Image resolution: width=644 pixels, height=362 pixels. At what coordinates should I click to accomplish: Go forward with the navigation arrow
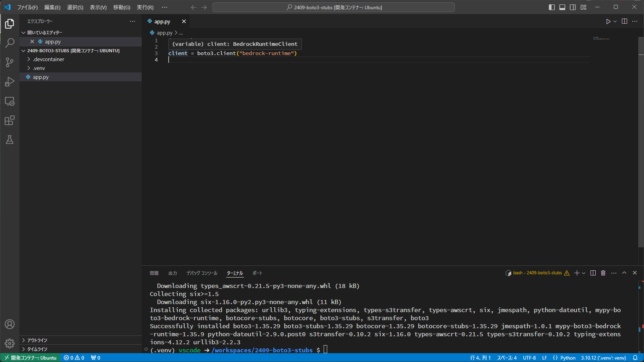[x=204, y=7]
